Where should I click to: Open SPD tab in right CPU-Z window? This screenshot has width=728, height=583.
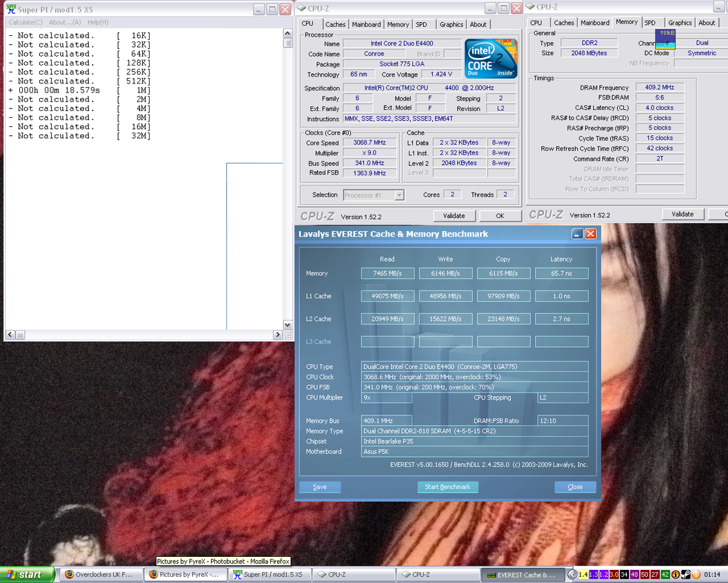tap(650, 23)
